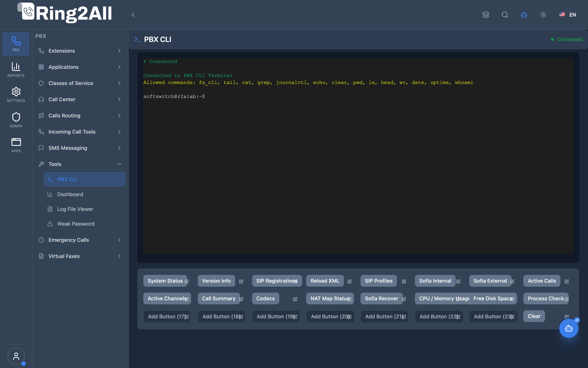Toggle light theme with the sun icon
588x368 pixels.
pos(543,15)
